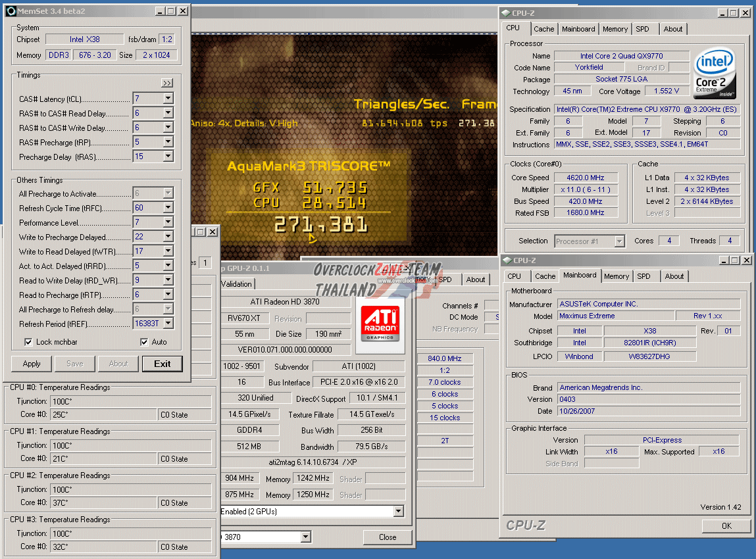Viewport: 756px width, 559px height.
Task: Click the ATI Radeon HD 3870 name field
Action: [285, 302]
